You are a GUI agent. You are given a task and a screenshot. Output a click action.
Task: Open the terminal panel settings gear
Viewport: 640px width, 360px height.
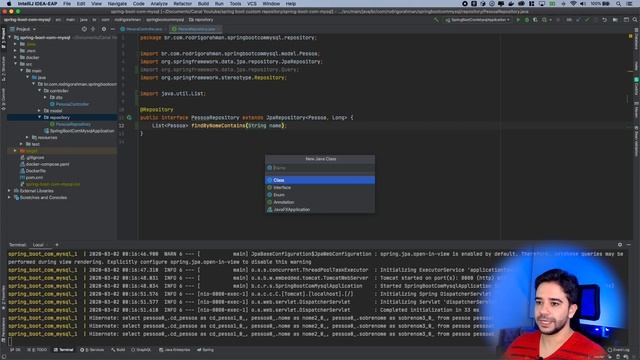(x=620, y=244)
